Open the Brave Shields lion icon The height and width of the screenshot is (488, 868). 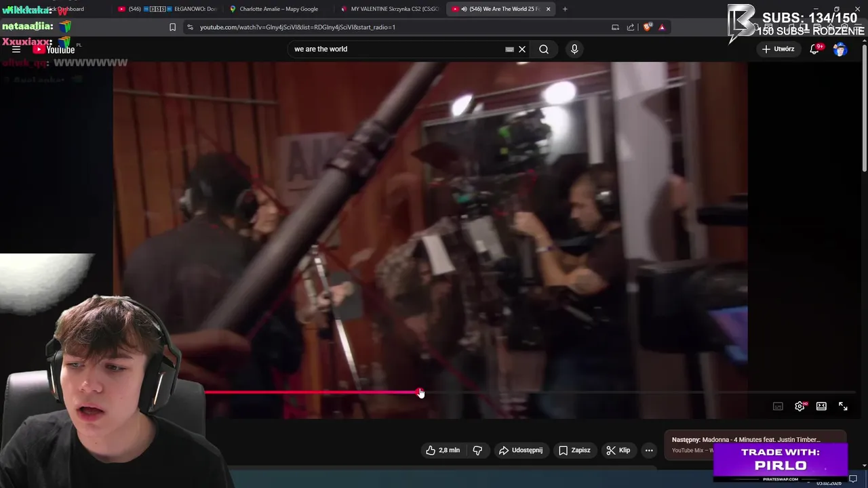pyautogui.click(x=647, y=27)
